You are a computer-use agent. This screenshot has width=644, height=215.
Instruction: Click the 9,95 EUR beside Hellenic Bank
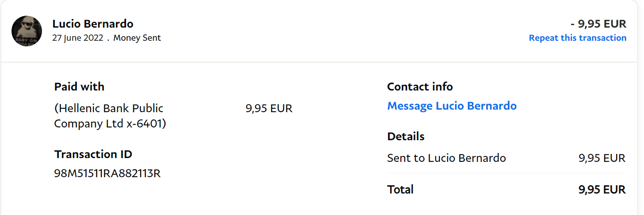(x=269, y=108)
